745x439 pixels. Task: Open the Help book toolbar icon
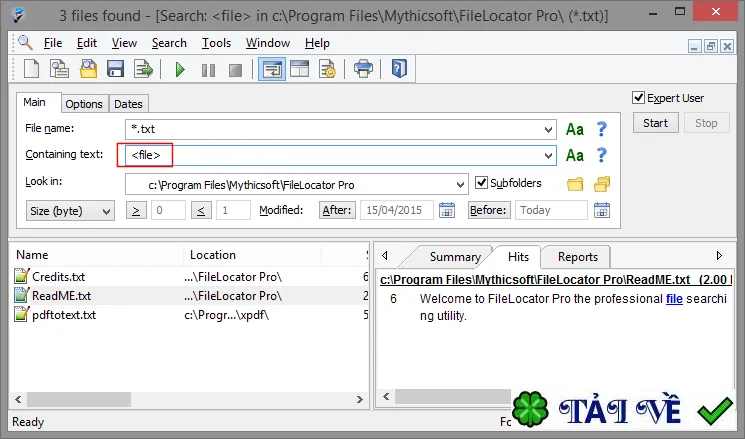coord(399,69)
